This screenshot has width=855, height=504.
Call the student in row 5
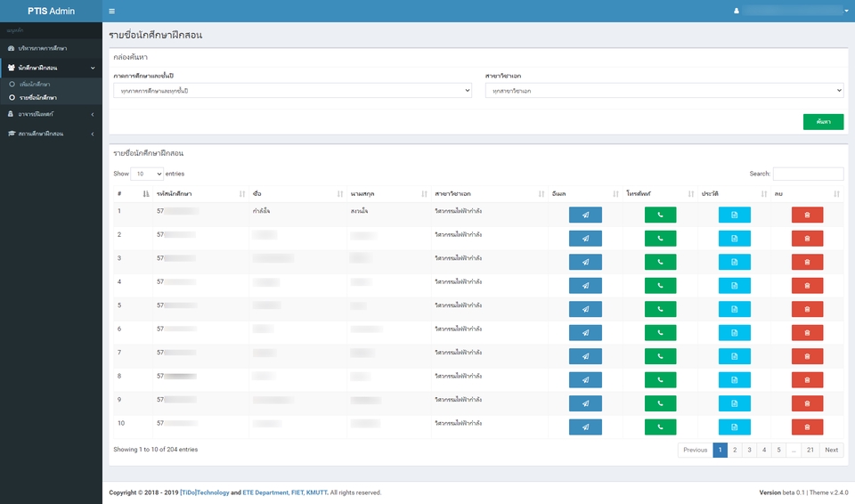(660, 309)
